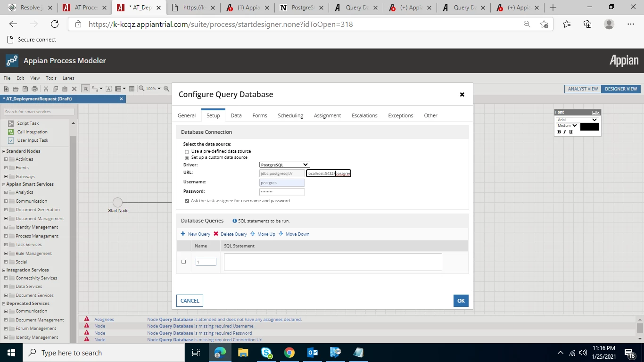Click the Call Integration palette icon
Image resolution: width=644 pixels, height=362 pixels.
coord(11,132)
